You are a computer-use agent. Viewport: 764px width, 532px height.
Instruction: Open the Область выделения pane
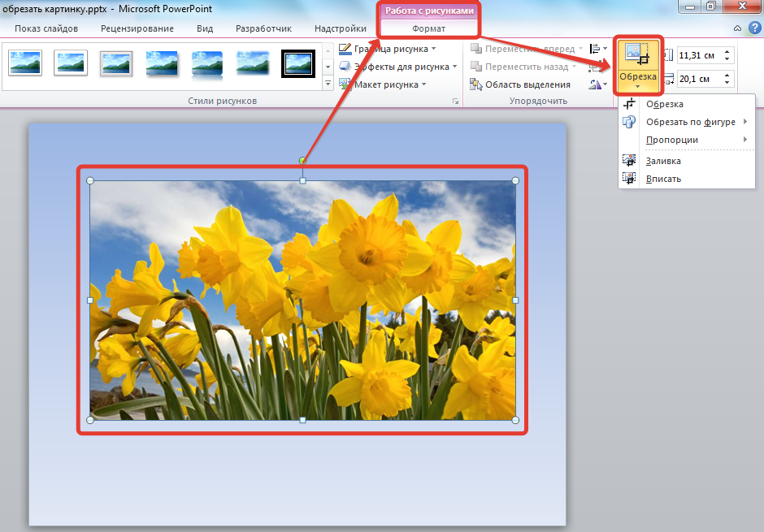520,84
